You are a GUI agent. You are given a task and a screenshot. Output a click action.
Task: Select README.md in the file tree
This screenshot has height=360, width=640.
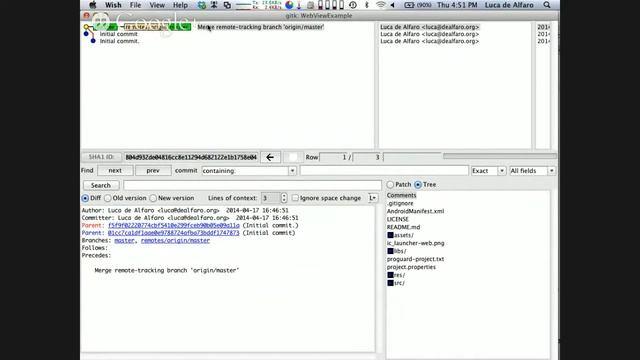click(x=403, y=227)
